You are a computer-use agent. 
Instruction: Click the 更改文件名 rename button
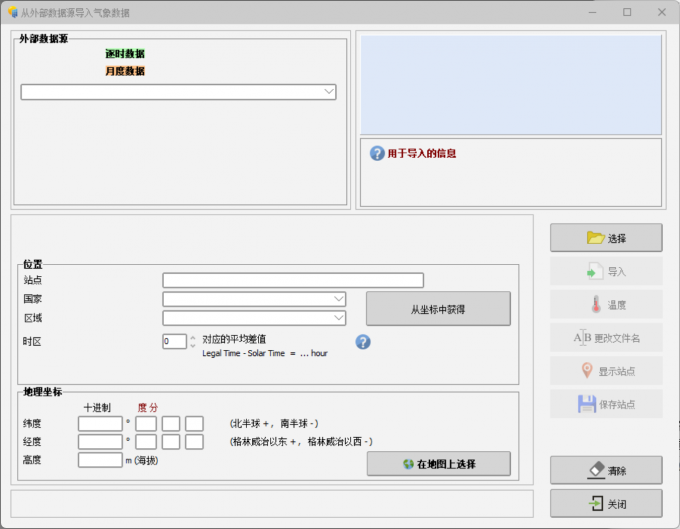(606, 337)
